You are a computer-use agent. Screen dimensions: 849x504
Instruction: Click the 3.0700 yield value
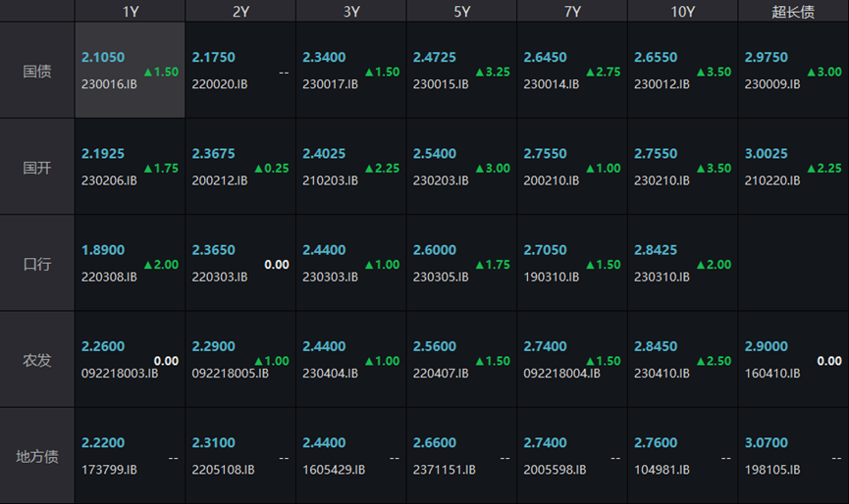[767, 443]
